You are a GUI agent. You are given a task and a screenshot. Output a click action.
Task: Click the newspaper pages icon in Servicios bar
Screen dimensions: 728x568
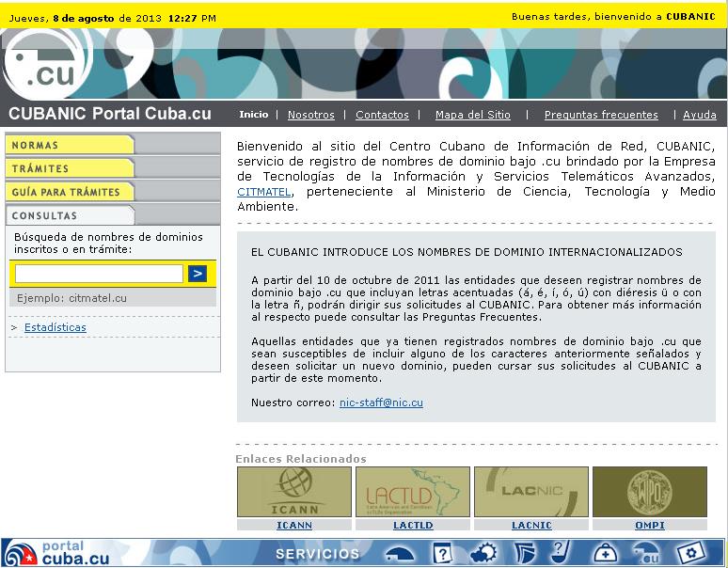[523, 553]
